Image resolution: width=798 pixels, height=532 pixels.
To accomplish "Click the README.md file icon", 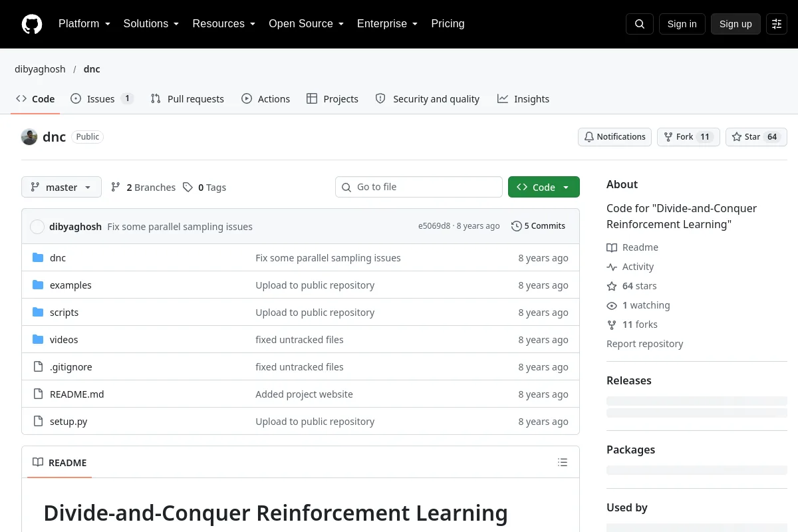I will (38, 394).
